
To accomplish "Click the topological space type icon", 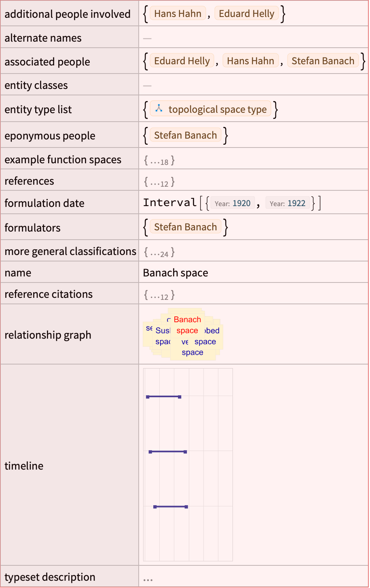I will point(159,108).
